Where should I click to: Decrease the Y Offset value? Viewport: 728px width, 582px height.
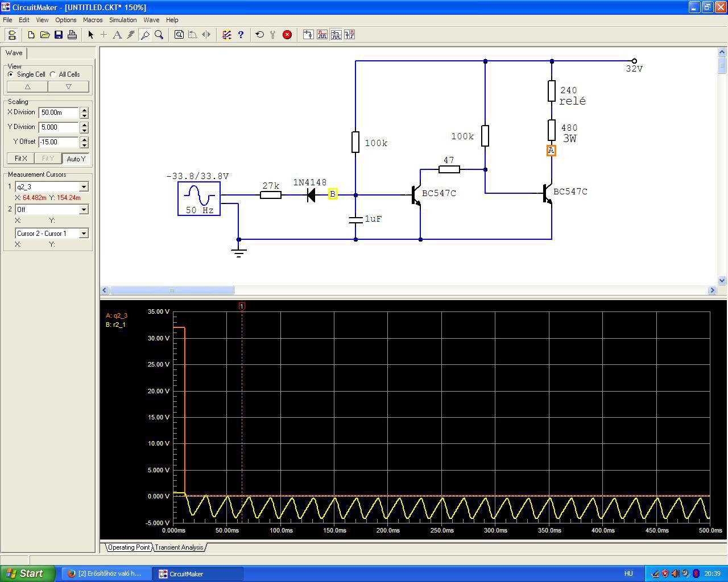(x=84, y=145)
